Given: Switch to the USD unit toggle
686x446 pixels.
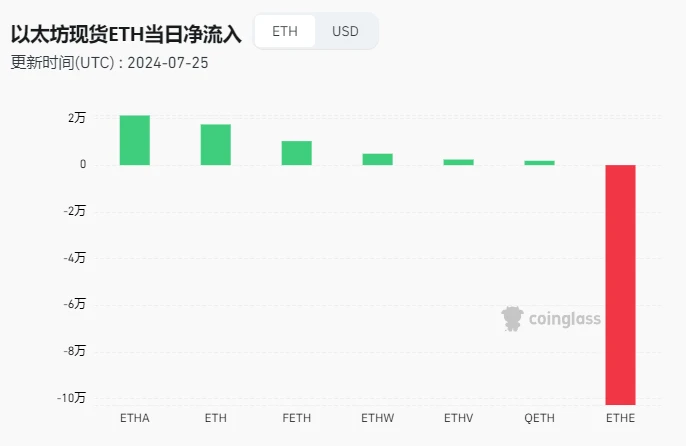Looking at the screenshot, I should (x=345, y=31).
